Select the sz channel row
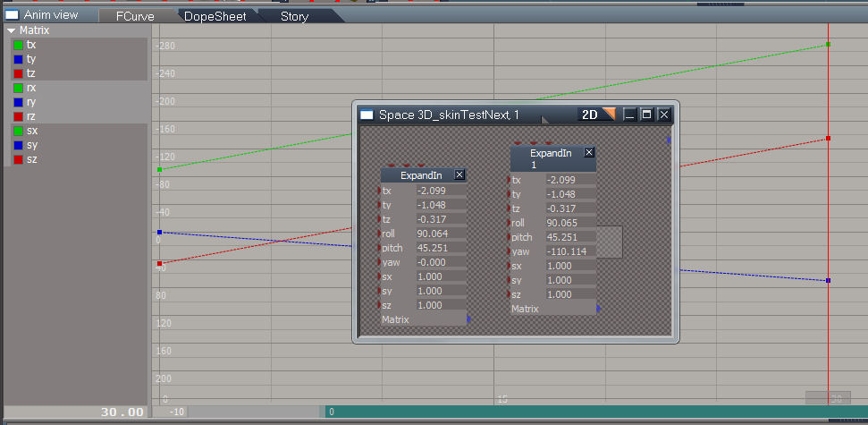 coord(80,160)
